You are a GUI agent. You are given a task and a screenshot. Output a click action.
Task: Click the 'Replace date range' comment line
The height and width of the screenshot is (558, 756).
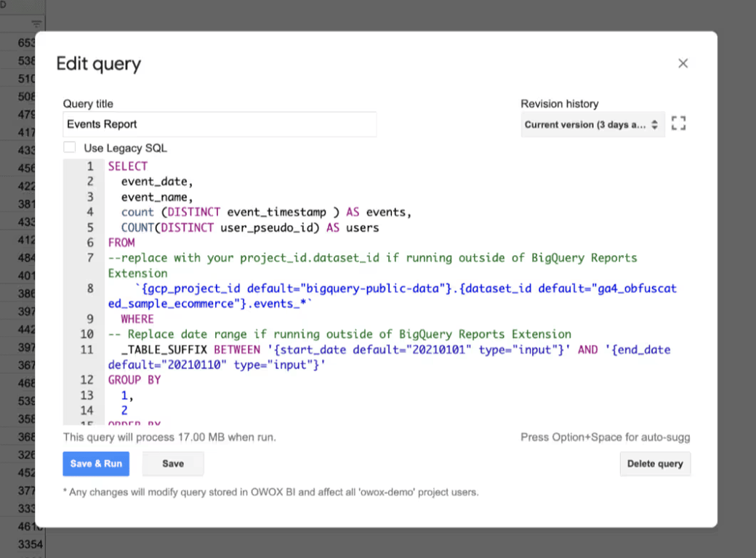[x=339, y=334]
